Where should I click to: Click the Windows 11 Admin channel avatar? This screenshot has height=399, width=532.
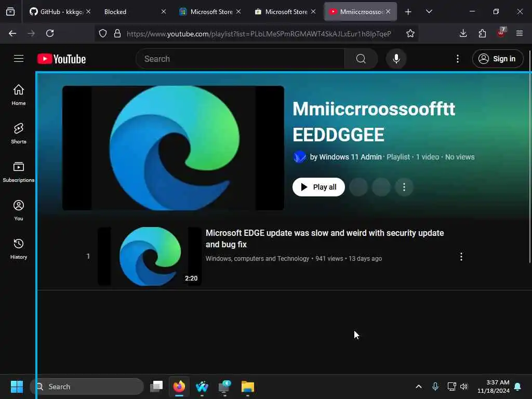[300, 157]
